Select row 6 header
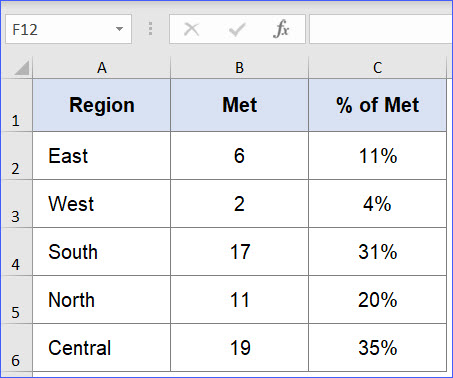 [x=16, y=348]
